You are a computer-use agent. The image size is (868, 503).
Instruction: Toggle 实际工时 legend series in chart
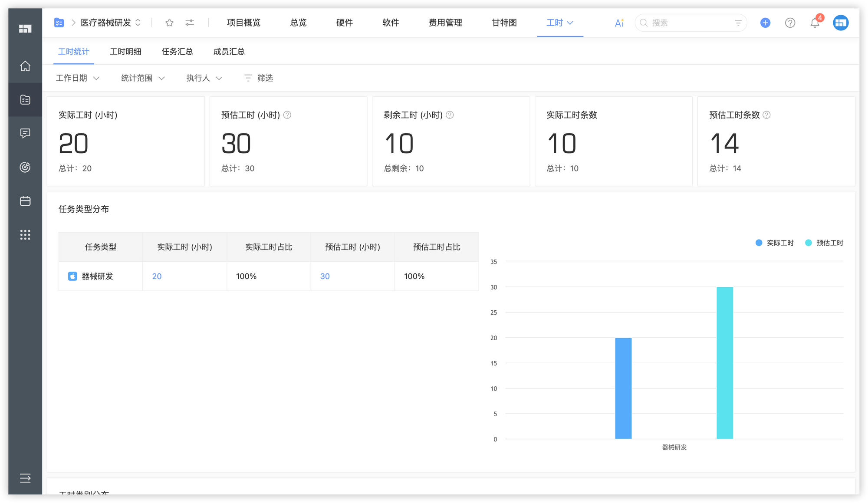775,243
